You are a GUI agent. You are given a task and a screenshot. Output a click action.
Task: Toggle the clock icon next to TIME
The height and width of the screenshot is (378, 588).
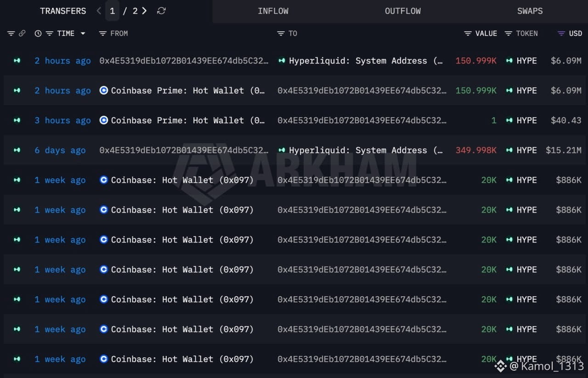coord(38,34)
